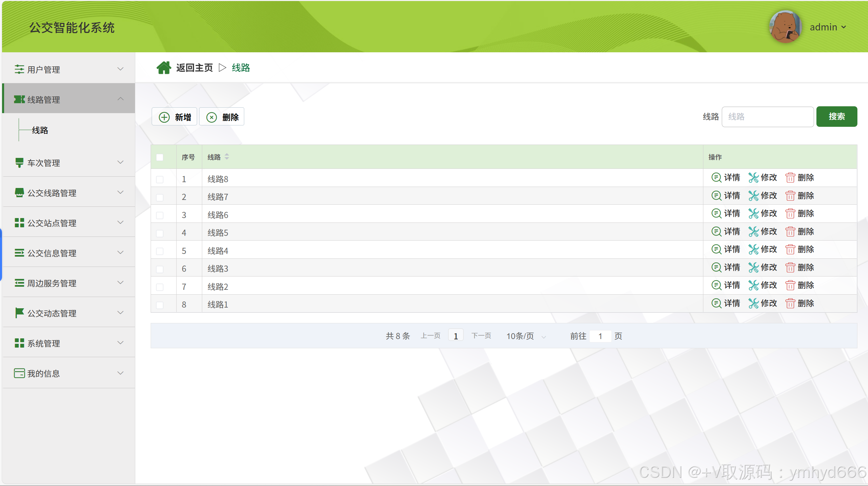Click the 新增 add button
The width and height of the screenshot is (868, 486).
(175, 117)
